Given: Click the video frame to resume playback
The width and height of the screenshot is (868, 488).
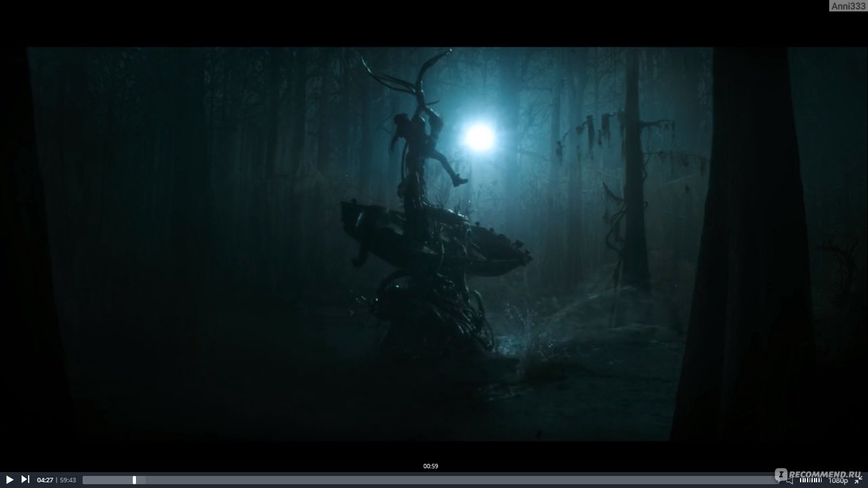Looking at the screenshot, I should 434,244.
